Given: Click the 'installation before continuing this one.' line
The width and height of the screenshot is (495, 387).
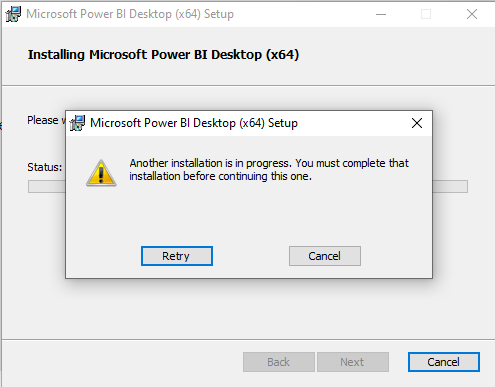Looking at the screenshot, I should 221,176.
